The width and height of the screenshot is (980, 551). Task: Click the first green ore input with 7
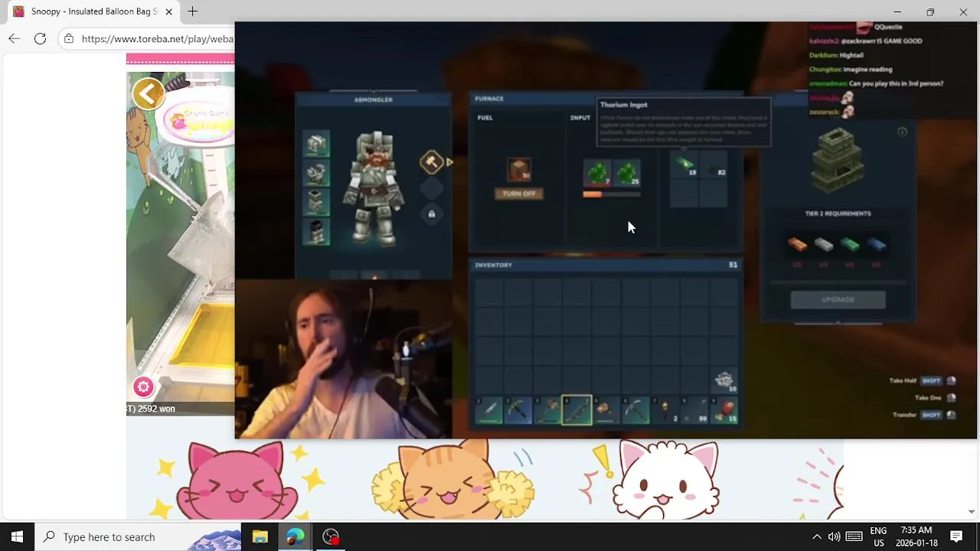click(x=597, y=173)
